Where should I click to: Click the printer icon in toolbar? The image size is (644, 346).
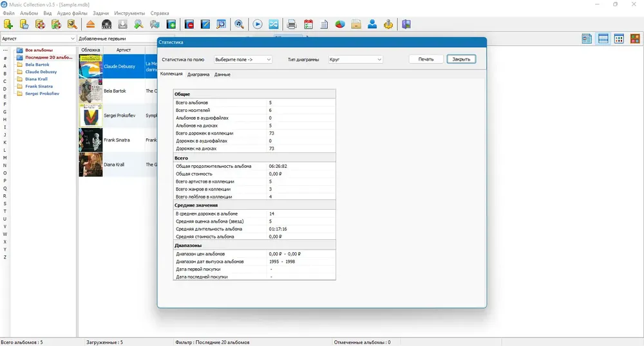coord(292,24)
